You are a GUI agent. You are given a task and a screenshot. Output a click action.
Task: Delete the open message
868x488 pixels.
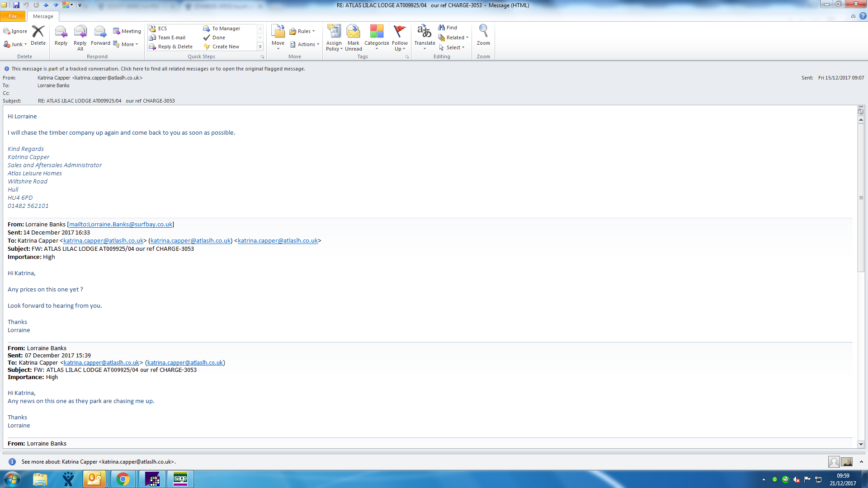[38, 36]
